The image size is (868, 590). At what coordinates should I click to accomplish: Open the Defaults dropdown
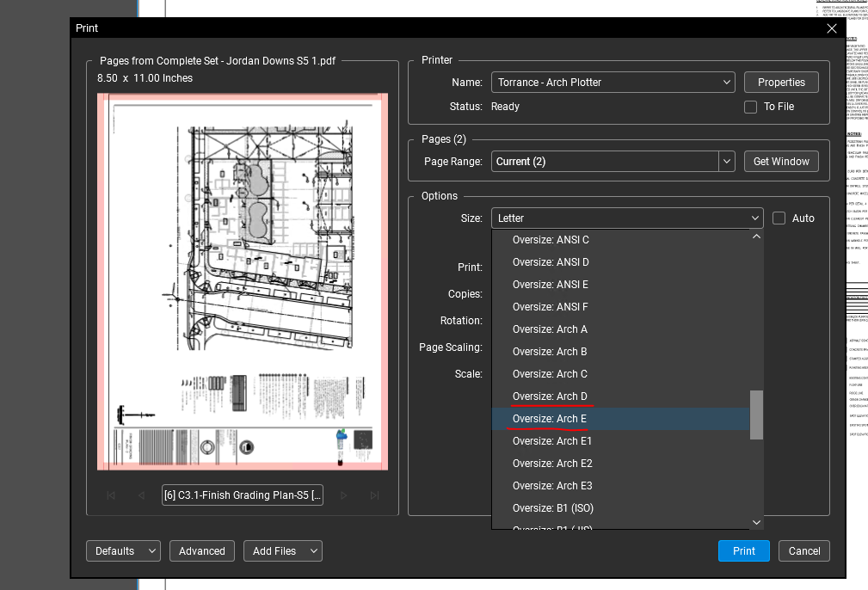click(123, 551)
